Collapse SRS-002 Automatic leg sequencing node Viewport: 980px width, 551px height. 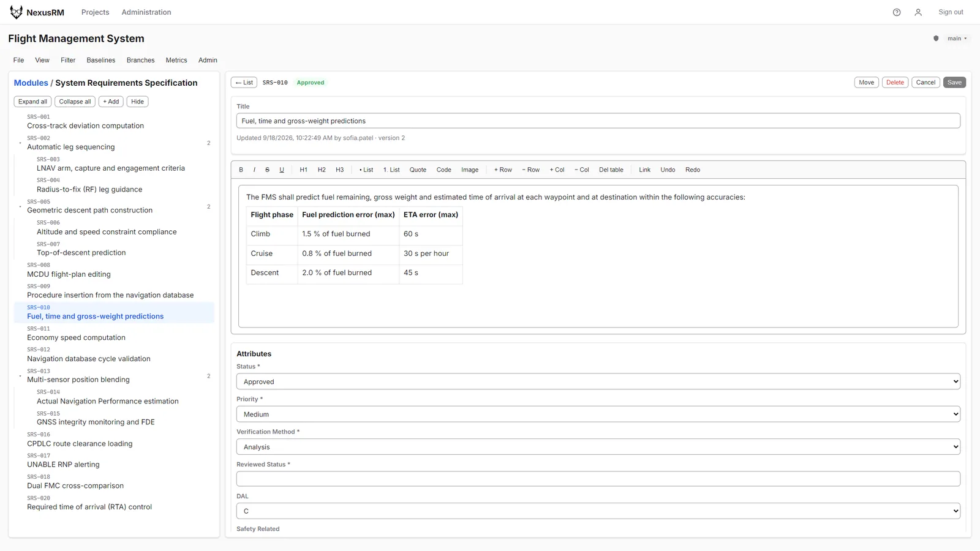pyautogui.click(x=20, y=143)
